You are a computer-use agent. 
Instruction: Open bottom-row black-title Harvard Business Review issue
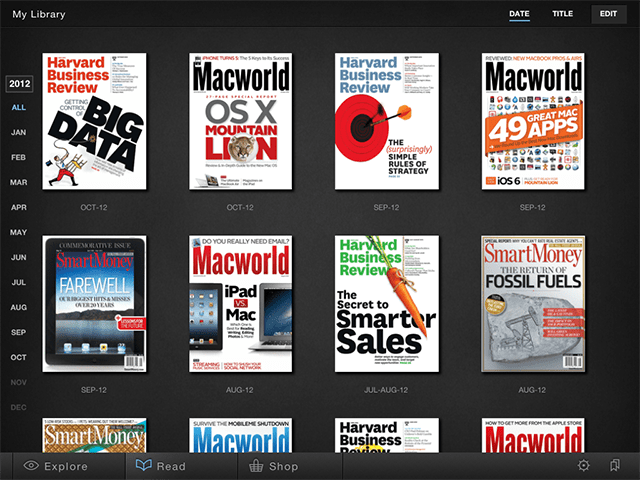387,435
